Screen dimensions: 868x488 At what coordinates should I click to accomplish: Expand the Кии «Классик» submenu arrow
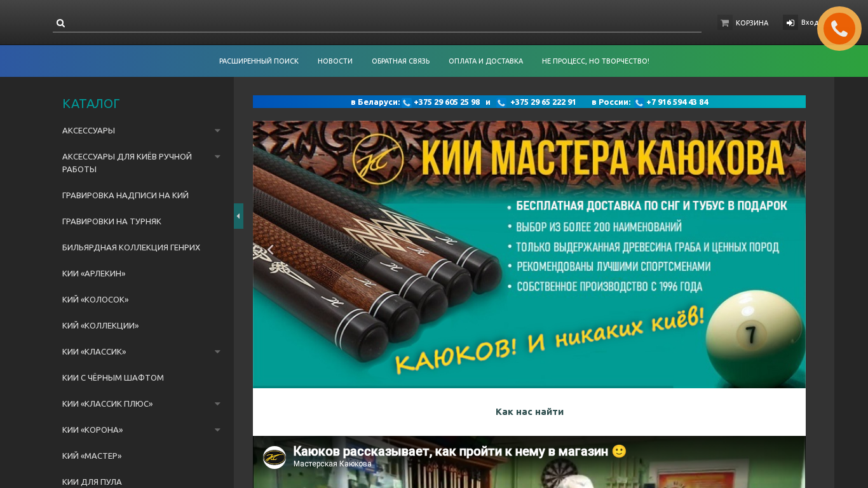pos(217,352)
